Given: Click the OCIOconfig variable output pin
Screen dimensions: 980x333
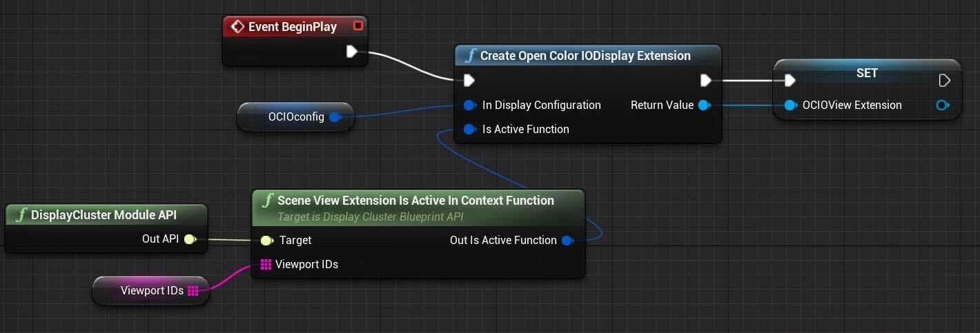Looking at the screenshot, I should pyautogui.click(x=335, y=117).
